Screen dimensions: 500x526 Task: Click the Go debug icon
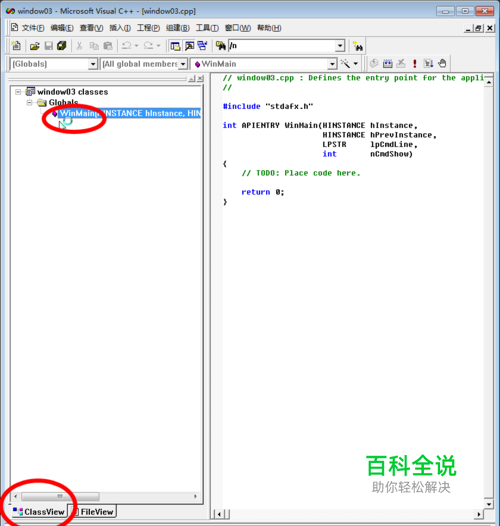point(428,63)
